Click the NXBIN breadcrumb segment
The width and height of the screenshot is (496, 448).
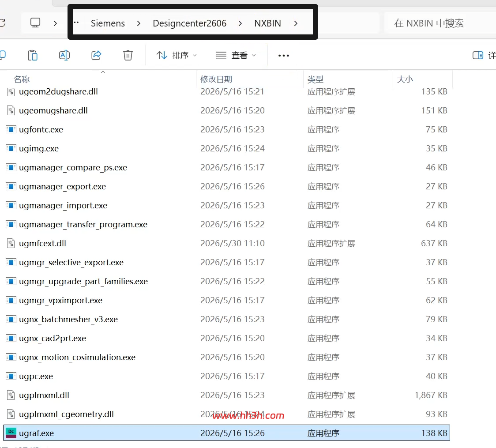click(267, 23)
